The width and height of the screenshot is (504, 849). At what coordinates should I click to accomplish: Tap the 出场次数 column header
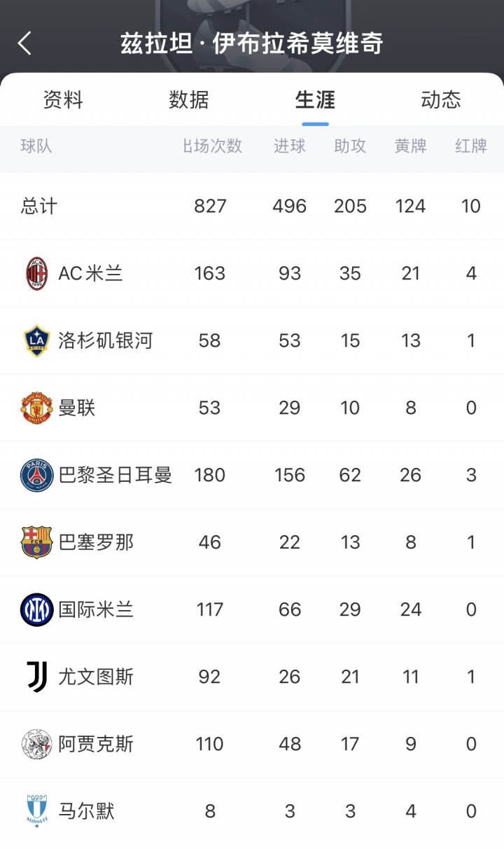coord(212,146)
